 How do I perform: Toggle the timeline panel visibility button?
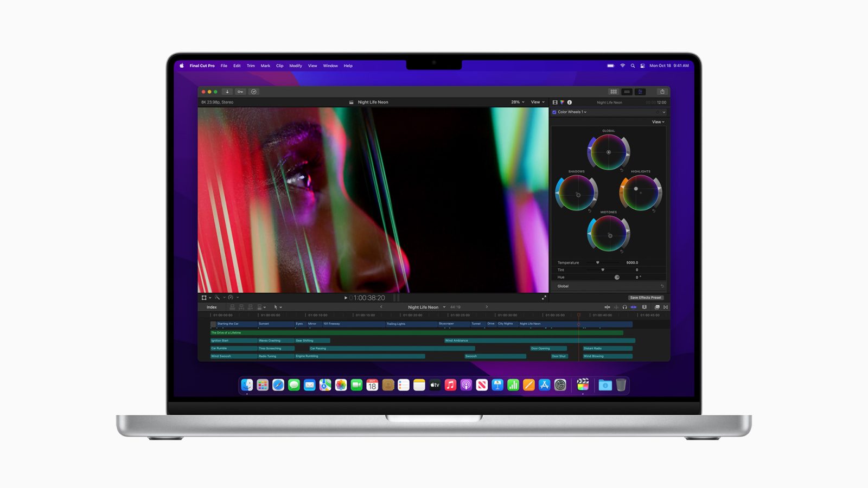click(x=627, y=92)
